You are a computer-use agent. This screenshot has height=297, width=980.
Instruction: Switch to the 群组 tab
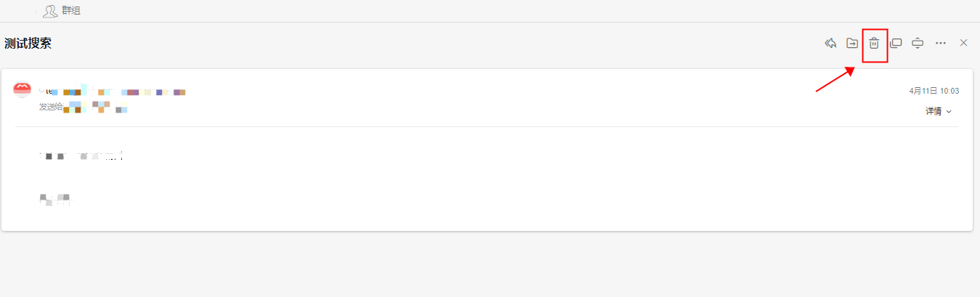(71, 11)
